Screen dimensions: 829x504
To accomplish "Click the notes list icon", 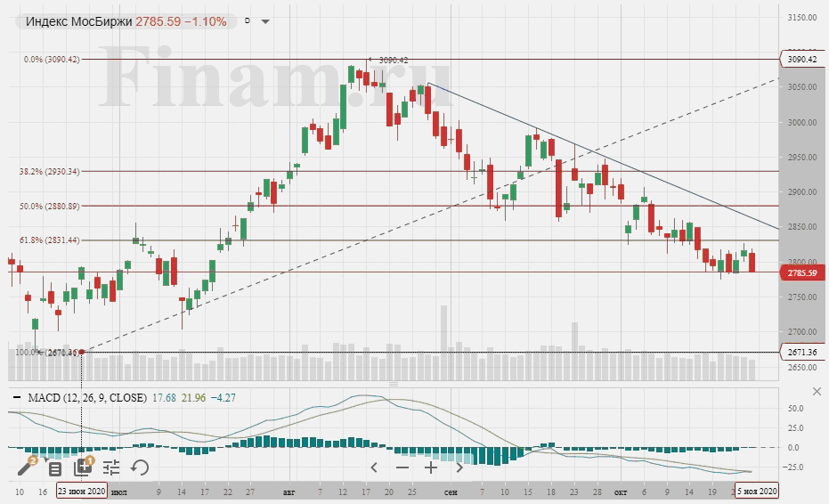I will pyautogui.click(x=54, y=467).
